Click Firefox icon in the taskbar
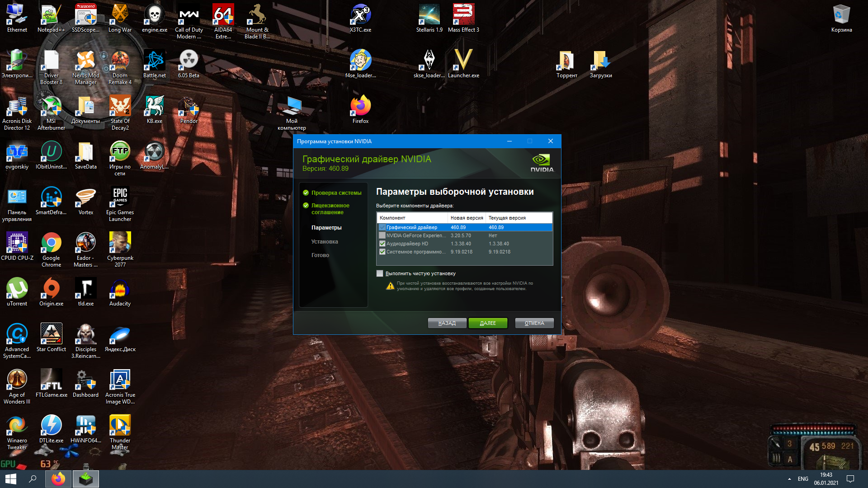Viewport: 868px width, 488px height. [x=58, y=479]
